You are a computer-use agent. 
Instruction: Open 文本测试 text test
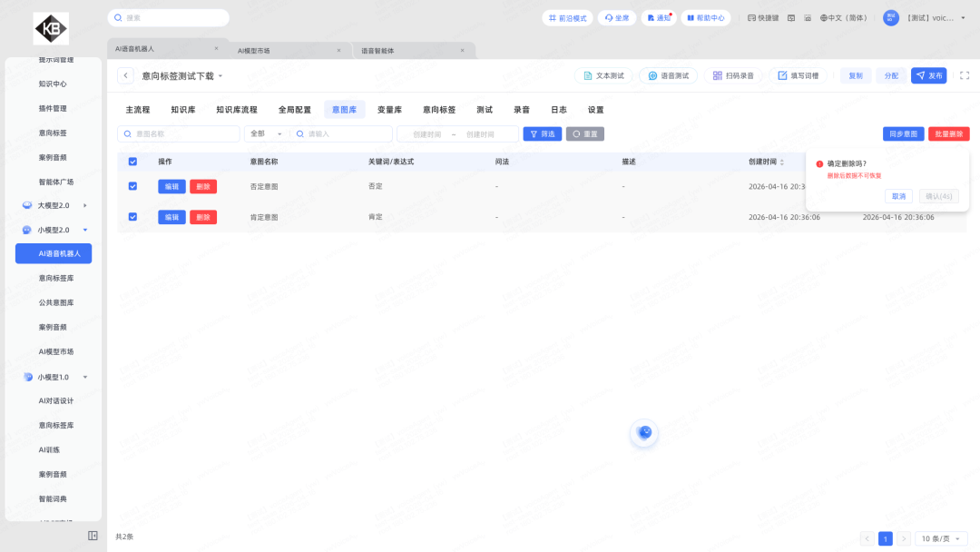[x=603, y=76]
